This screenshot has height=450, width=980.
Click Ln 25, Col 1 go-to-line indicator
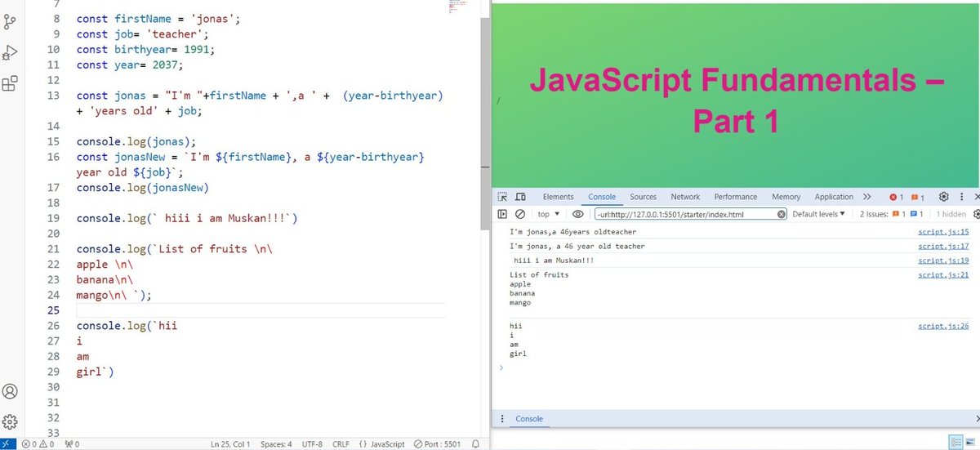click(x=230, y=444)
